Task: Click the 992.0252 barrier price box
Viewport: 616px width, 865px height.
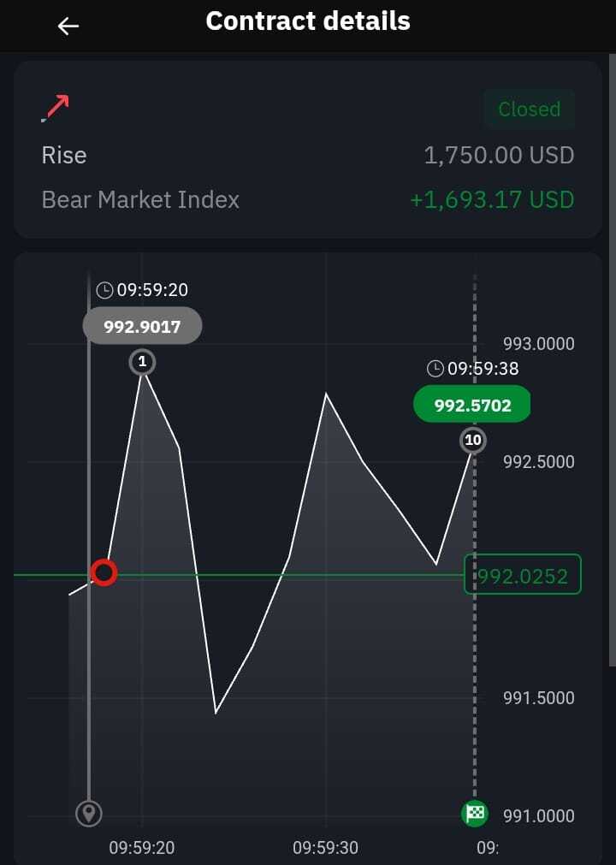Action: [x=522, y=576]
